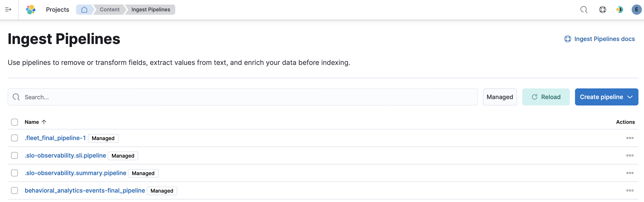Reload the pipelines list
644x202 pixels.
[x=546, y=97]
